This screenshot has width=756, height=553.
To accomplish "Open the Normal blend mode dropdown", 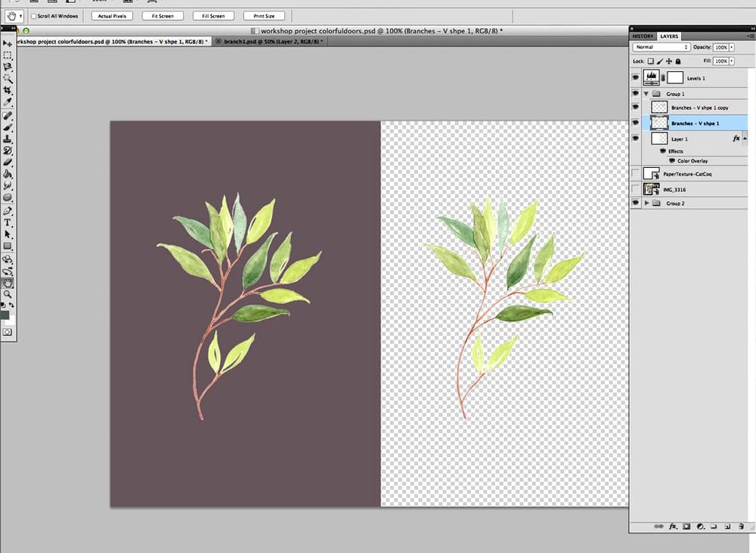I will coord(661,47).
